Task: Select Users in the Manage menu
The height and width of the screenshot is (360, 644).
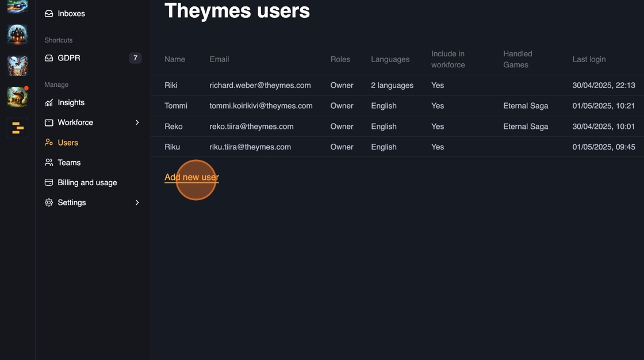Action: tap(67, 143)
